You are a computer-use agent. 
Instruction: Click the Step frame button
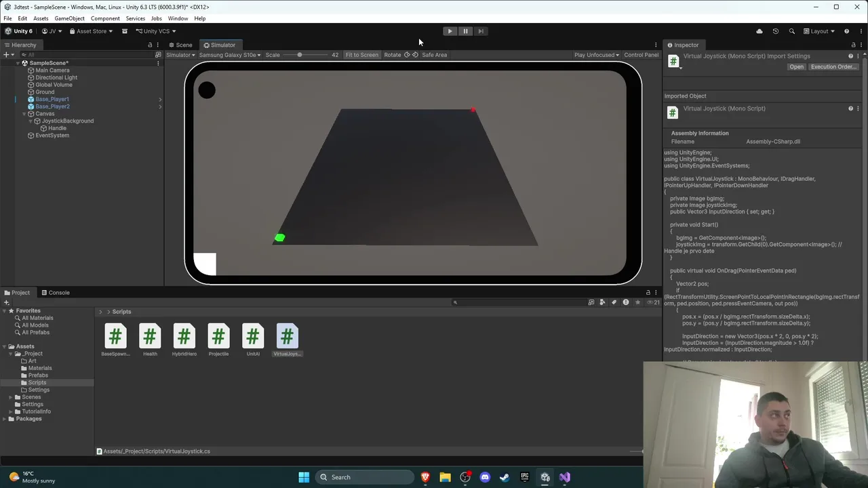[481, 31]
